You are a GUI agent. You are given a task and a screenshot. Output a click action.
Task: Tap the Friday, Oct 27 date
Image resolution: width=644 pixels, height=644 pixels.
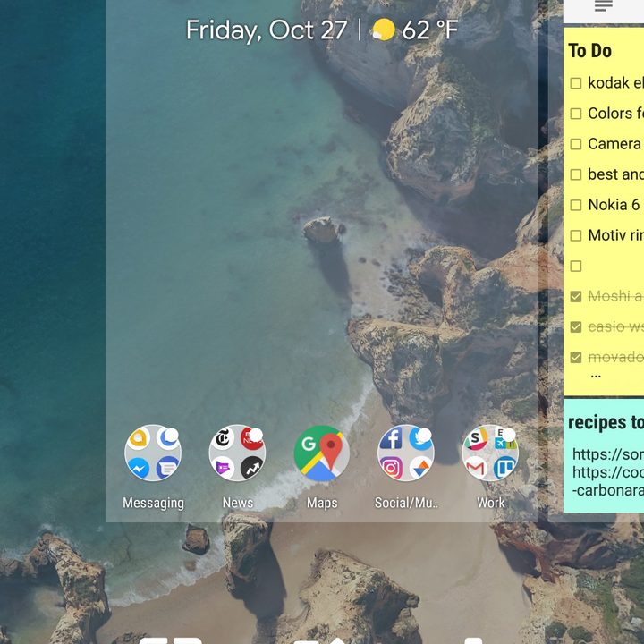click(x=267, y=30)
